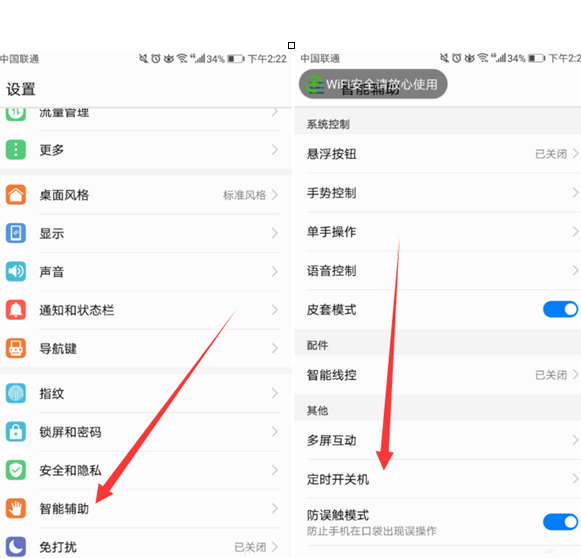Screen dimensions: 581x558
Task: Tap the orange 桌面风格 home icon
Action: coord(16,195)
